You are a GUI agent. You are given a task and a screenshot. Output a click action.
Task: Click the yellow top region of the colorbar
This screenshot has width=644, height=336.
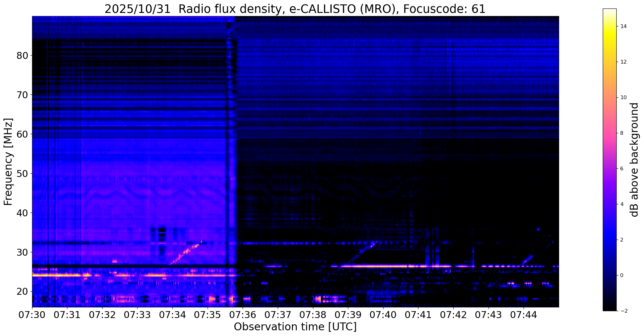pos(609,35)
